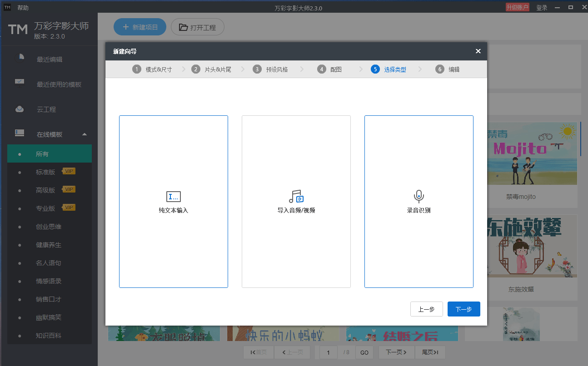Close the new project wizard dialog
588x366 pixels.
coord(478,51)
